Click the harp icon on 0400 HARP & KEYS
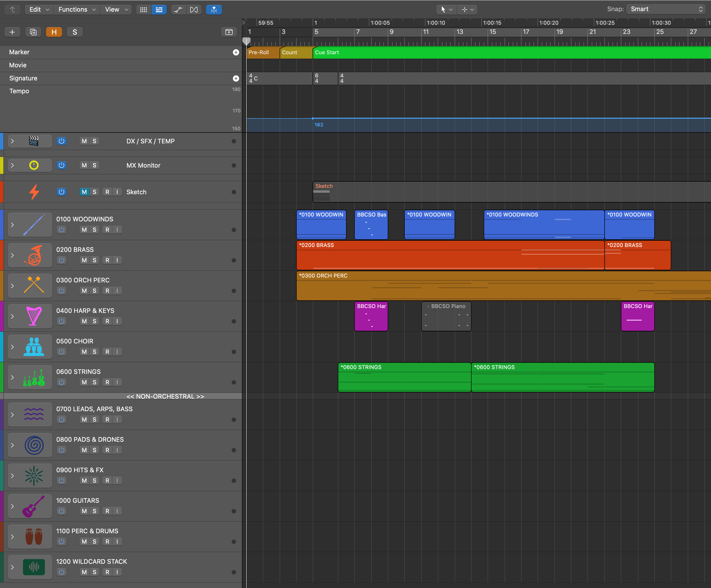The width and height of the screenshot is (711, 588). click(34, 316)
